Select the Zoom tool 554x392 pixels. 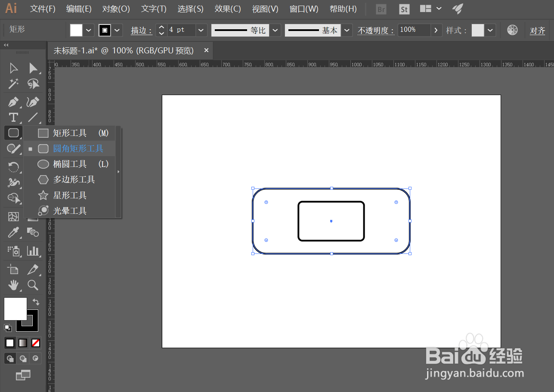coord(33,285)
